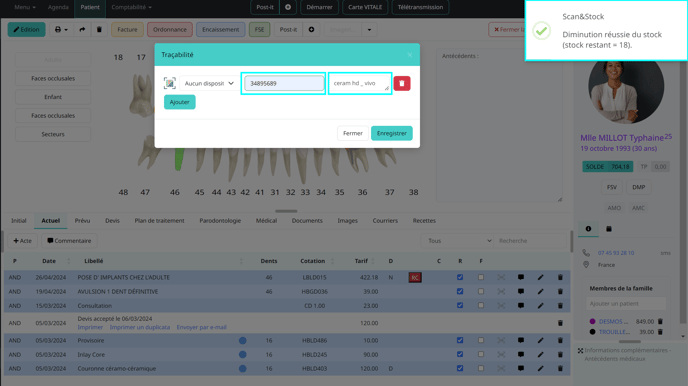Click the patient phone number 07 45 93 28 10
This screenshot has height=386, width=688.
point(616,253)
